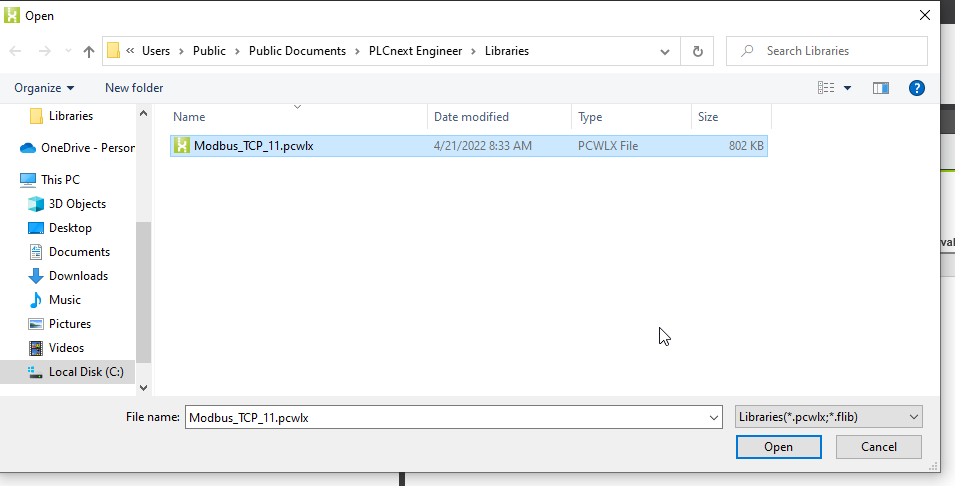Click the OneDrive cloud icon
The width and height of the screenshot is (955, 486).
(x=28, y=148)
